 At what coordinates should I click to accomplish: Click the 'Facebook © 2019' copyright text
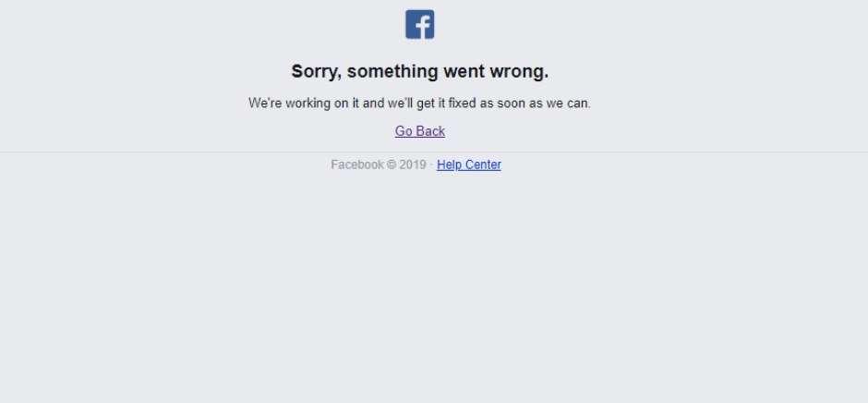379,165
